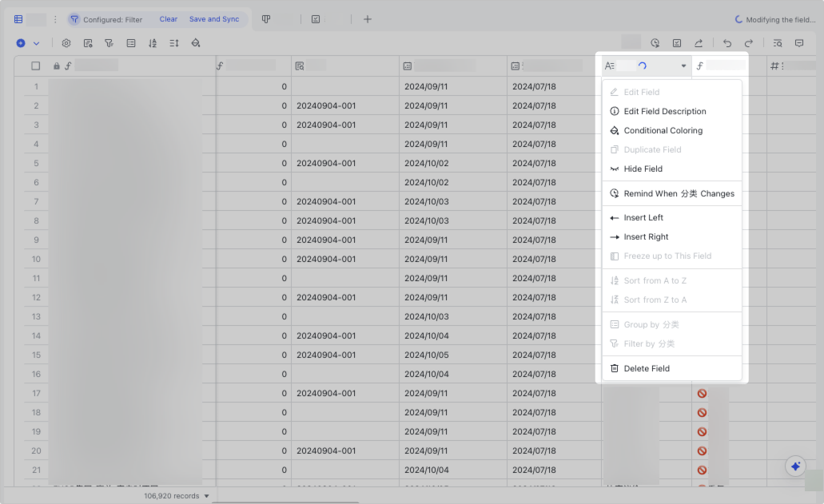
Task: Open the group records toolbar icon
Action: click(131, 43)
